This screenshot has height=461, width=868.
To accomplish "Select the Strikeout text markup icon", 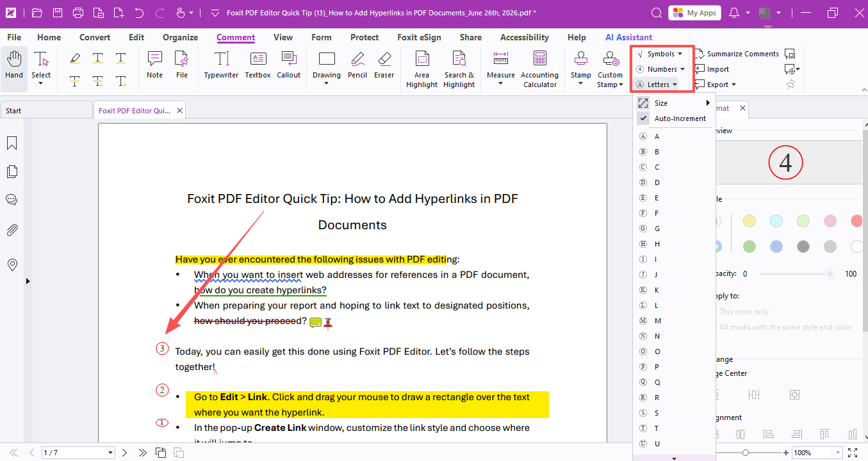I will 75,81.
